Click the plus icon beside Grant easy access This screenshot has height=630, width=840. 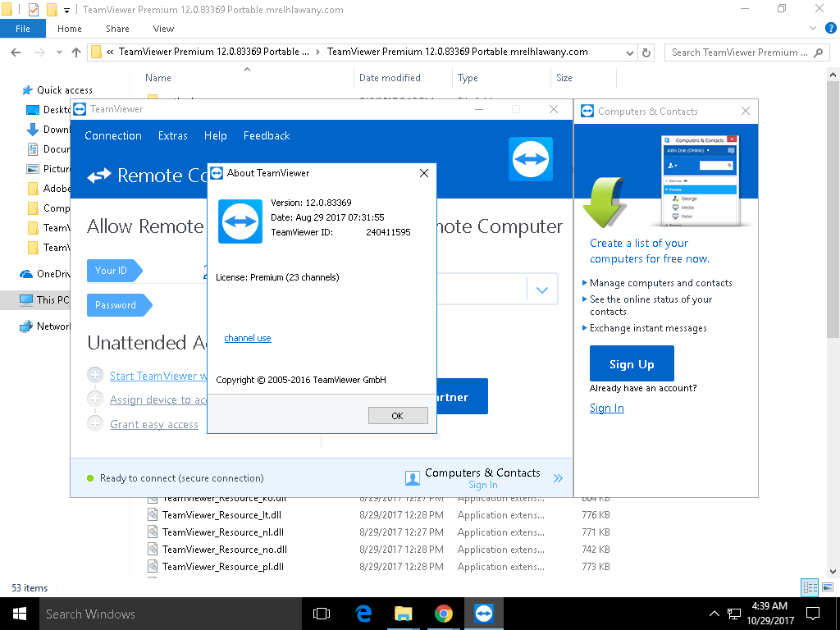(x=95, y=424)
